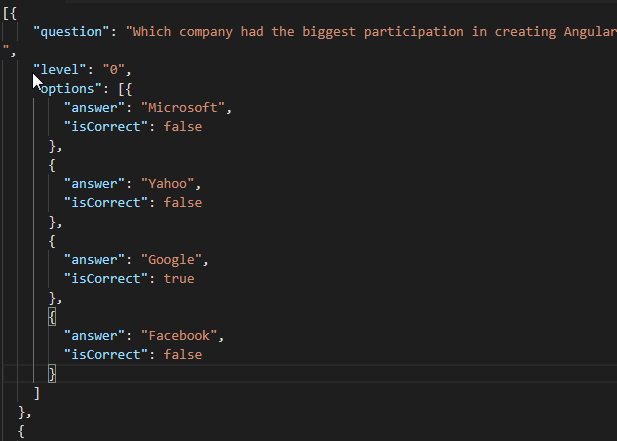Select the "0" level value
Screen dimensions: 617x441
click(x=114, y=70)
